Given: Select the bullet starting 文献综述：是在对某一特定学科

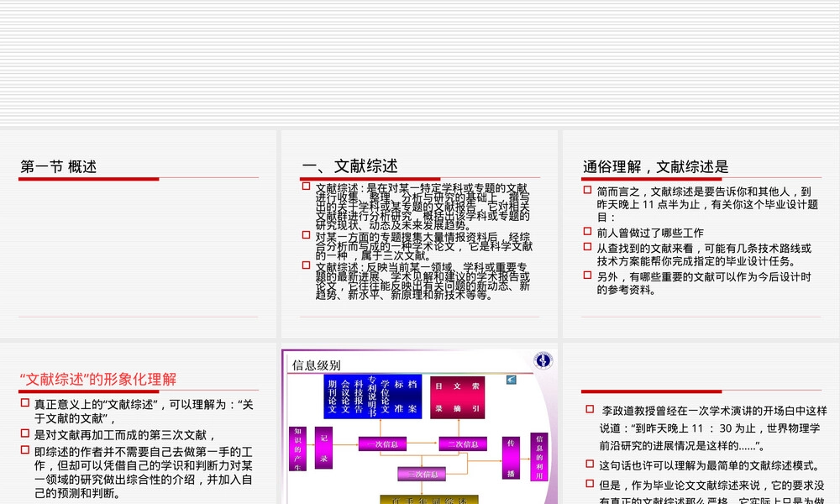Looking at the screenshot, I should tap(423, 206).
